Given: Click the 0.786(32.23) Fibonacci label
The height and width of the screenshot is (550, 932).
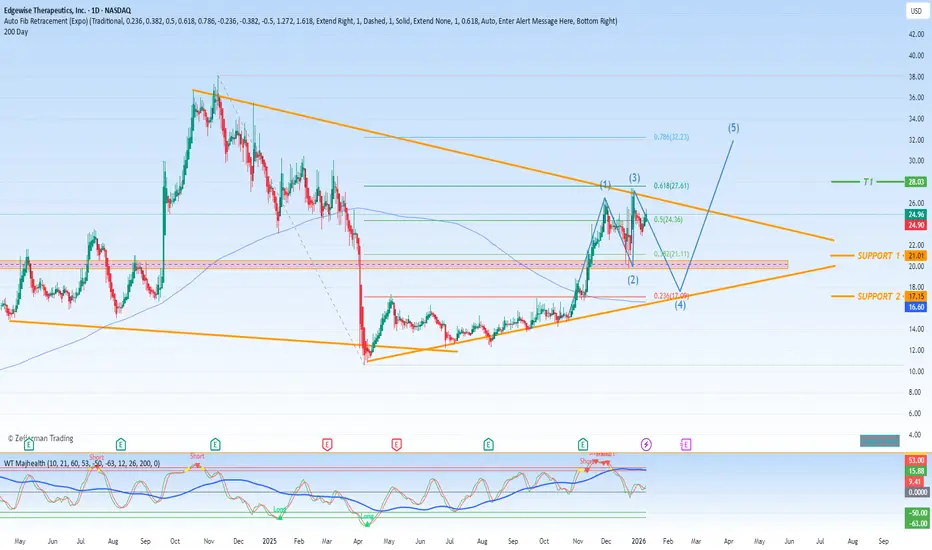Looking at the screenshot, I should 671,137.
